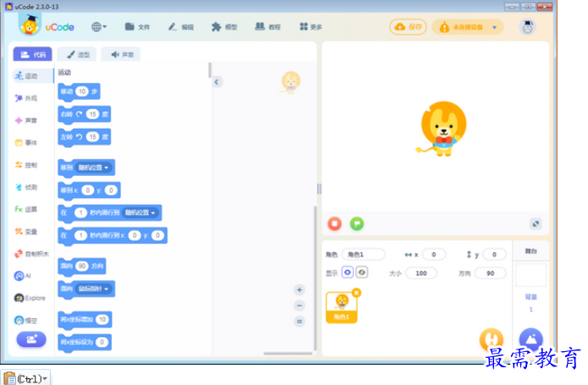This screenshot has height=385, width=588.
Task: Click the turn right 15 degrees block
Action: tap(84, 114)
